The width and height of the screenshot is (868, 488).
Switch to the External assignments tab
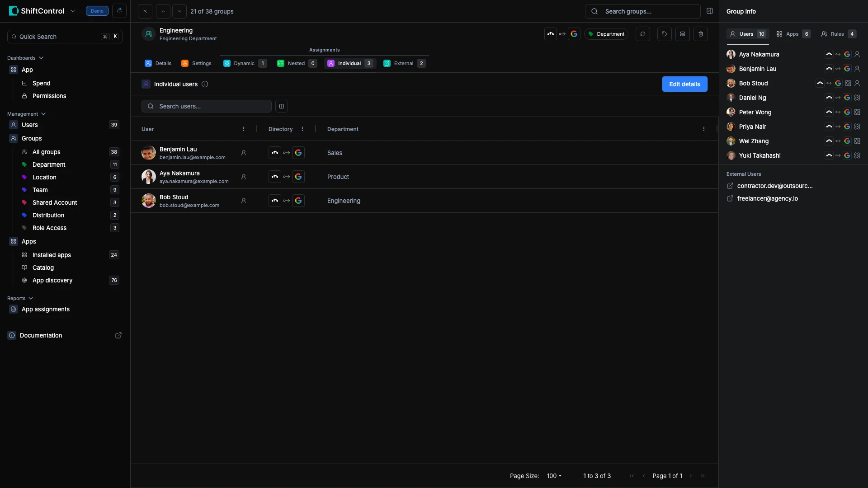pos(404,63)
